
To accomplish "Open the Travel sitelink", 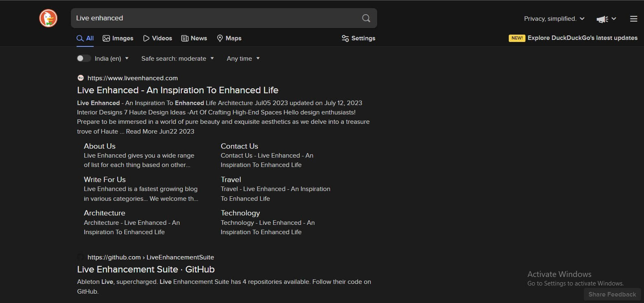I will [x=231, y=179].
